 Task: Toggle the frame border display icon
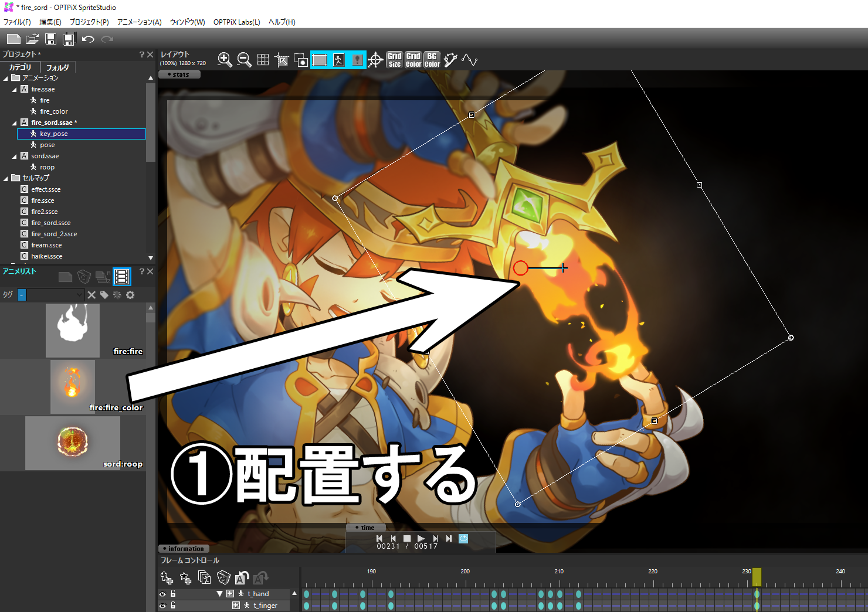pyautogui.click(x=320, y=60)
